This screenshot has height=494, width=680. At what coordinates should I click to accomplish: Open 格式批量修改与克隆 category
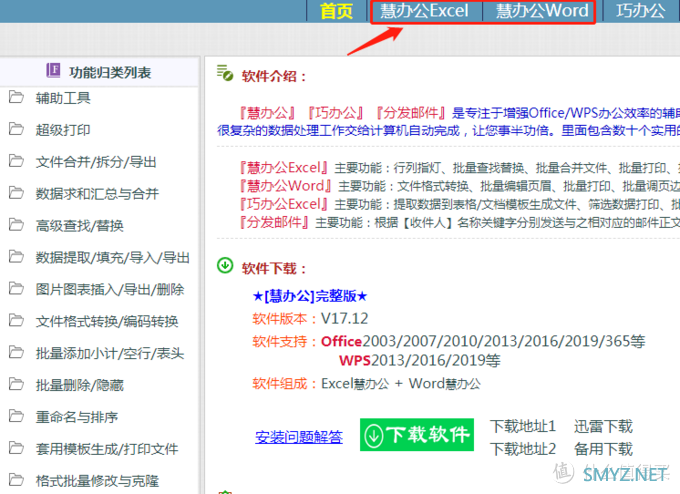pos(97,481)
